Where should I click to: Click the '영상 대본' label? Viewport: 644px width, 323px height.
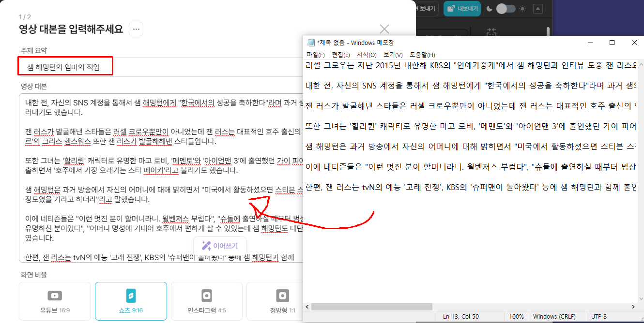[x=34, y=86]
